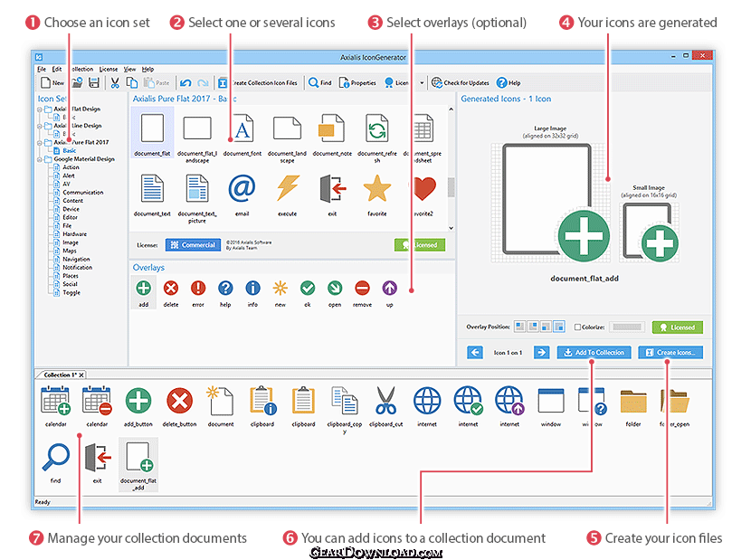The image size is (751, 560).
Task: Click the Redo arrow icon
Action: point(203,83)
